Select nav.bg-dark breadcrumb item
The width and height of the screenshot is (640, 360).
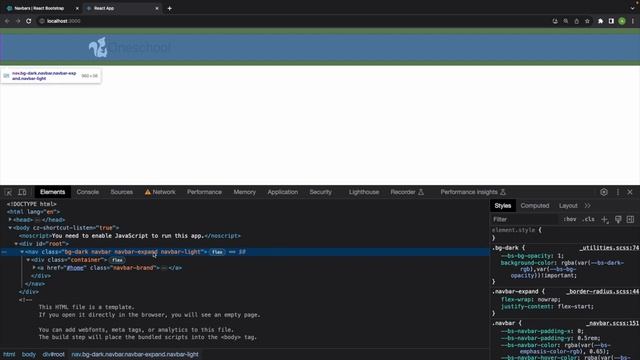(x=135, y=354)
